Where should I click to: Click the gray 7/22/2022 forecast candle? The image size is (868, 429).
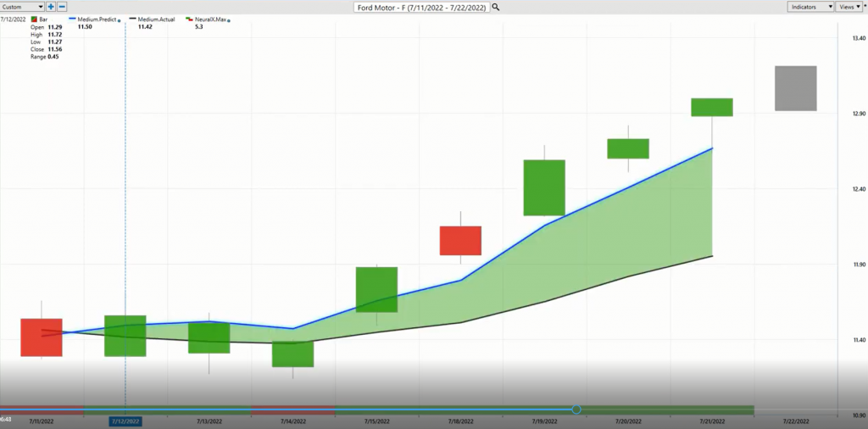795,88
